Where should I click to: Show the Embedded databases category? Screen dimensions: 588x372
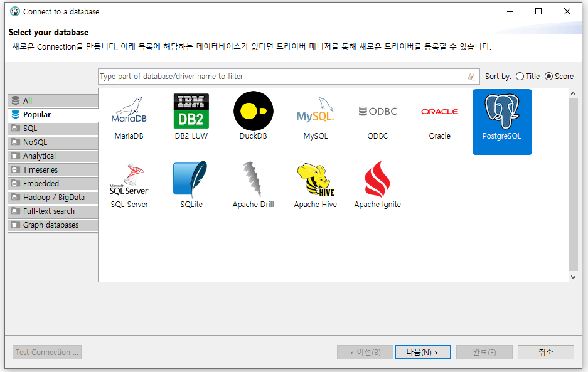pos(53,183)
